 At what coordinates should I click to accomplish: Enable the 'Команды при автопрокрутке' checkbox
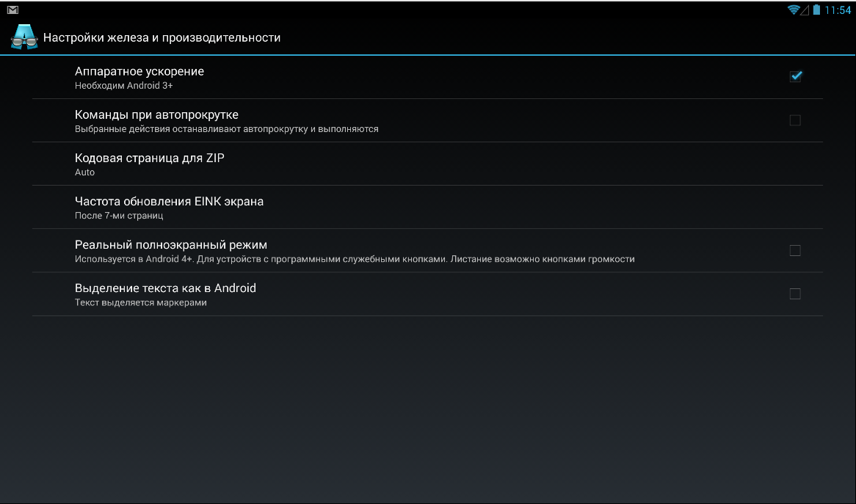[x=795, y=120]
